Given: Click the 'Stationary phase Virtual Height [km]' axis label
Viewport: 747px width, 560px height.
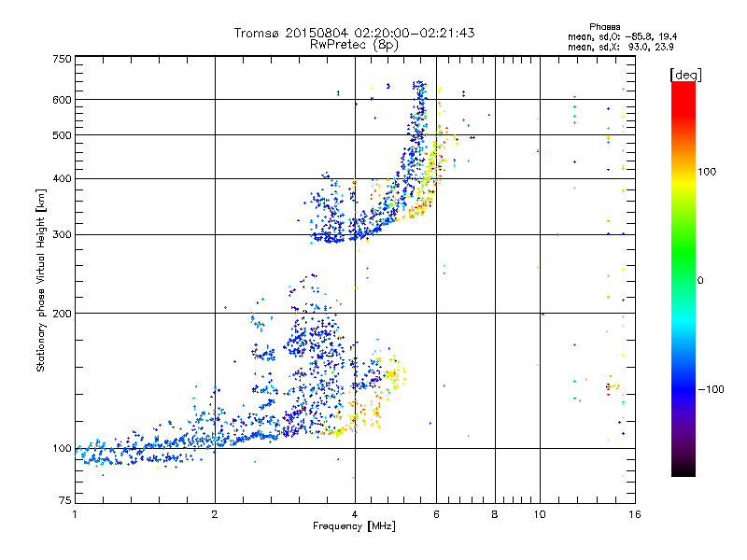Looking at the screenshot, I should click(x=41, y=281).
